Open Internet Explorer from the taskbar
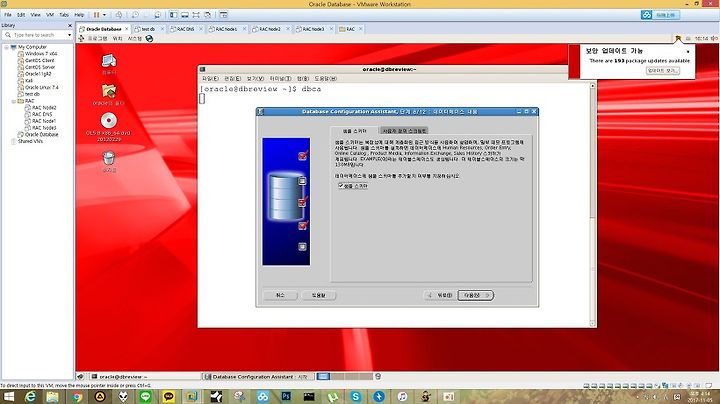Screen dimensions: 720x404 click(30, 397)
